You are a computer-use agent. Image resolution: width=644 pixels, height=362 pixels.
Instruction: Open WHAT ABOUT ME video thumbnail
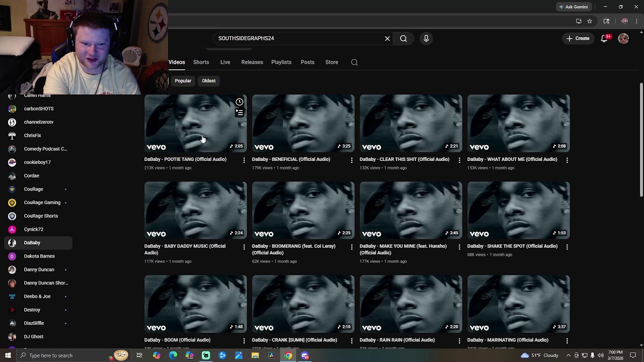coord(519,123)
